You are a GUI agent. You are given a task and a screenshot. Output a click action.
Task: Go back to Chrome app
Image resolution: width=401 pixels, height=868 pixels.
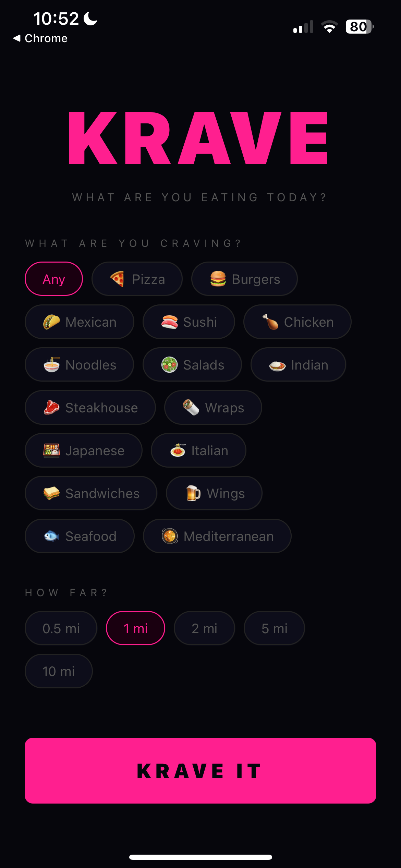click(40, 38)
